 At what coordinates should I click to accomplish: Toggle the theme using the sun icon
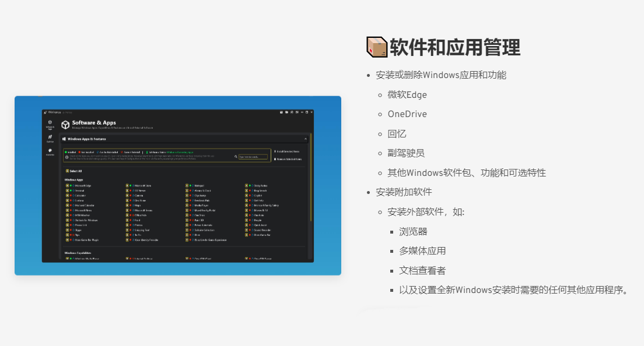coord(292,112)
